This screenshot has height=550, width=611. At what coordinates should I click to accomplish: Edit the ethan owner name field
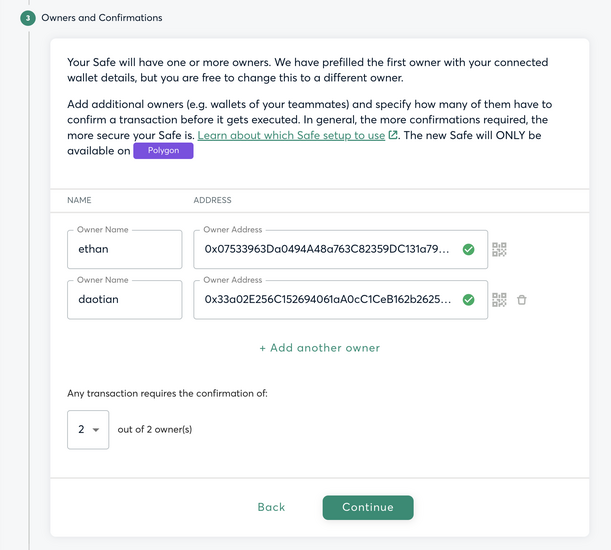pos(125,249)
